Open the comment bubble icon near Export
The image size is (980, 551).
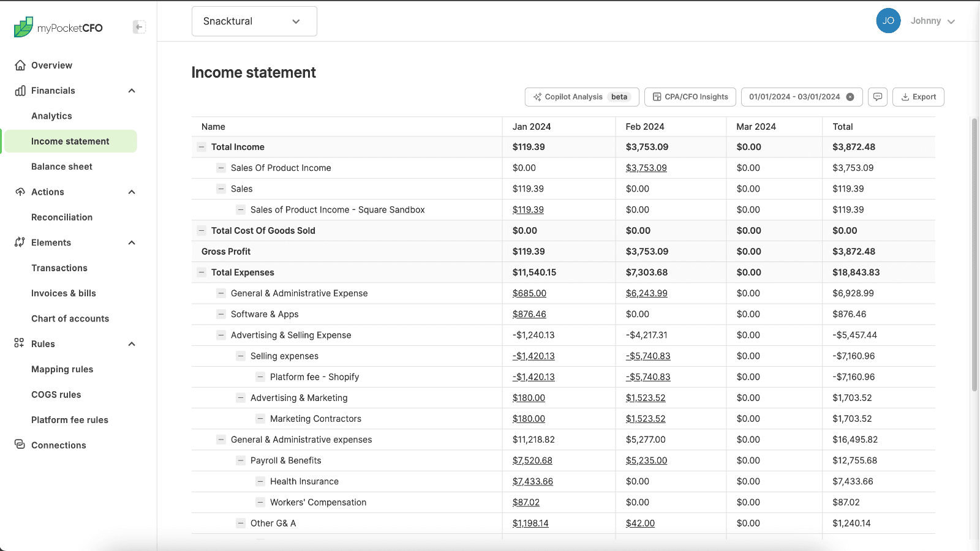pos(877,97)
